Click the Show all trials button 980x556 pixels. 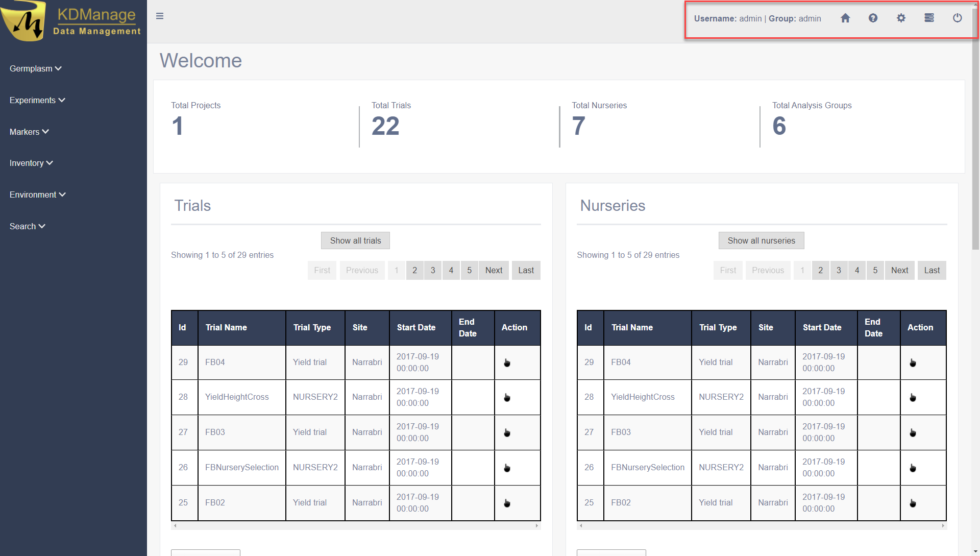coord(355,240)
